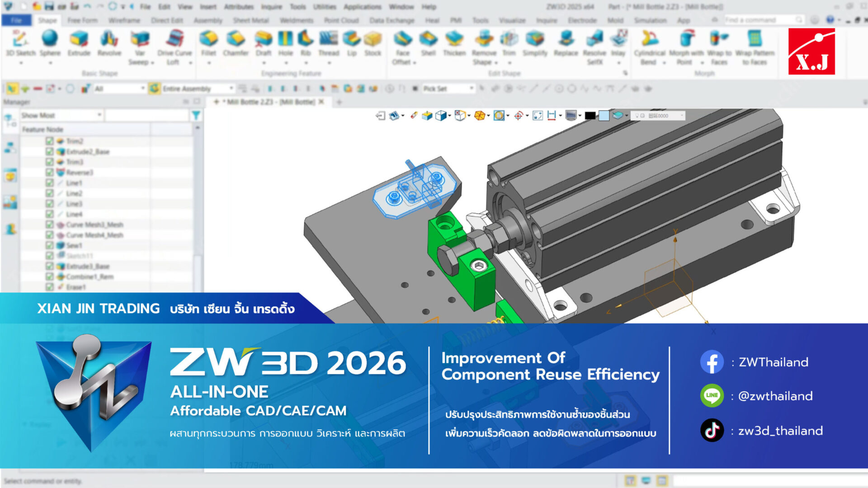Uncheck the Curve Mesh3_Mesh feature
This screenshot has width=868, height=488.
[x=50, y=224]
